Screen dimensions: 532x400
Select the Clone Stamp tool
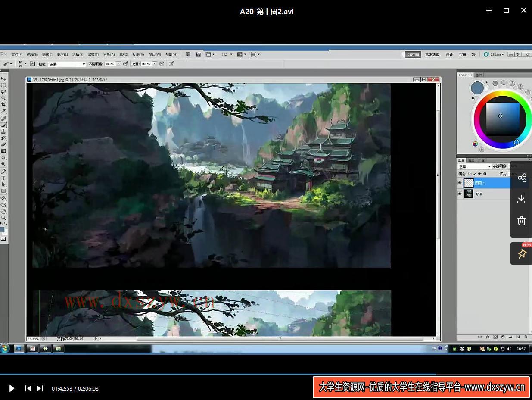click(x=3, y=131)
